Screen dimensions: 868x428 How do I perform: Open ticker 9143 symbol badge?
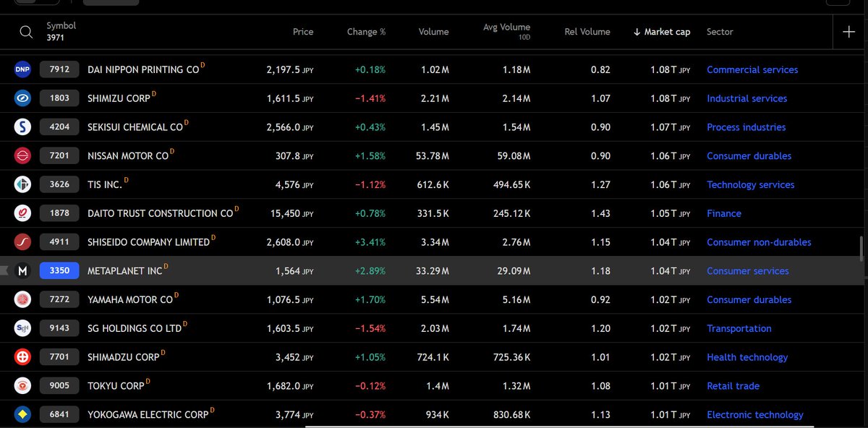click(x=59, y=328)
